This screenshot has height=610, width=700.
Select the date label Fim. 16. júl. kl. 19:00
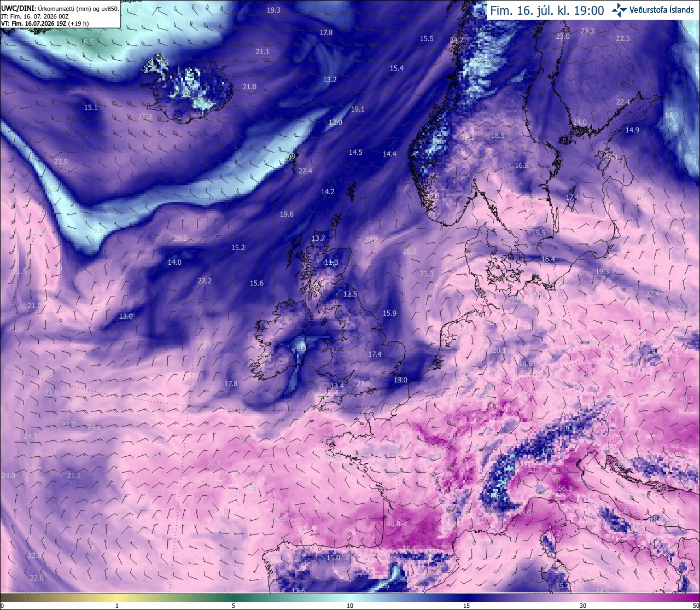547,10
